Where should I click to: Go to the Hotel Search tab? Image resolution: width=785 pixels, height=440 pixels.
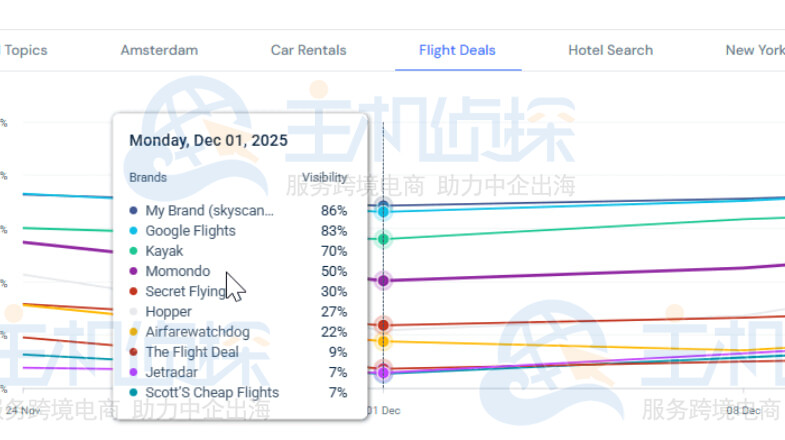click(610, 50)
